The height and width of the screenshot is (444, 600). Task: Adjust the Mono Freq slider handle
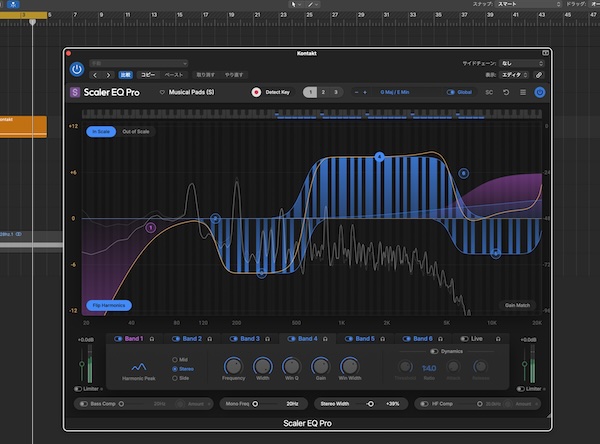tap(255, 404)
